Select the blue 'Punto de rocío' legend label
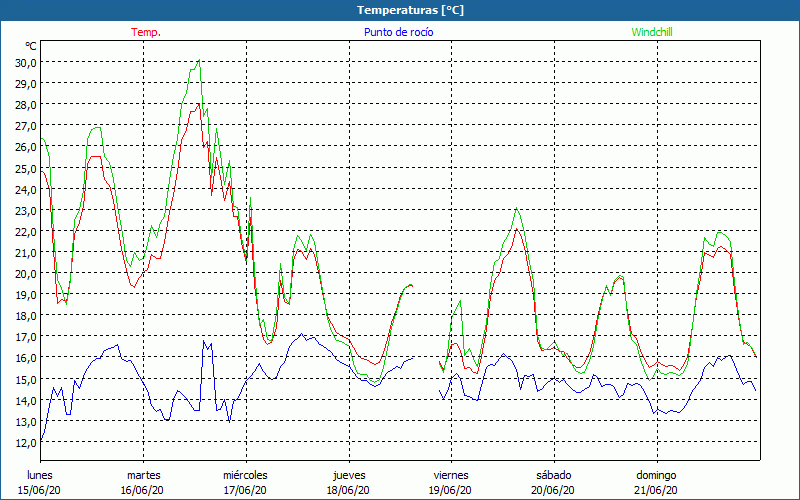The image size is (800, 500). (x=398, y=32)
